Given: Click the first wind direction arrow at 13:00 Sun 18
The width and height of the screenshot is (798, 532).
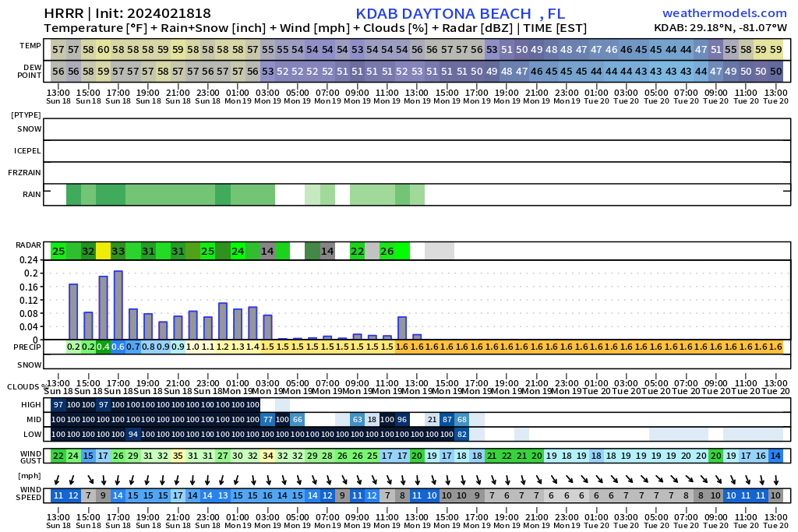Looking at the screenshot, I should (x=58, y=480).
